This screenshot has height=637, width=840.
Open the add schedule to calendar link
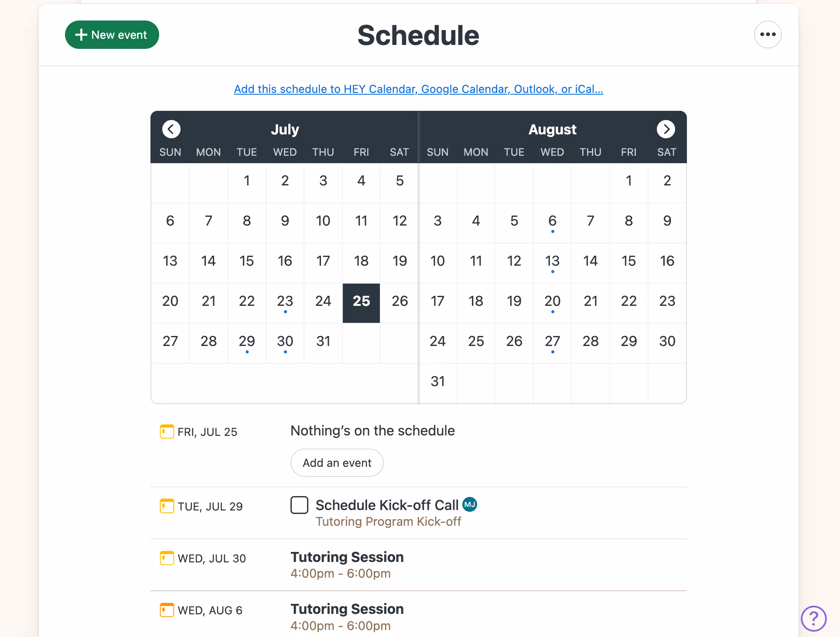tap(418, 89)
